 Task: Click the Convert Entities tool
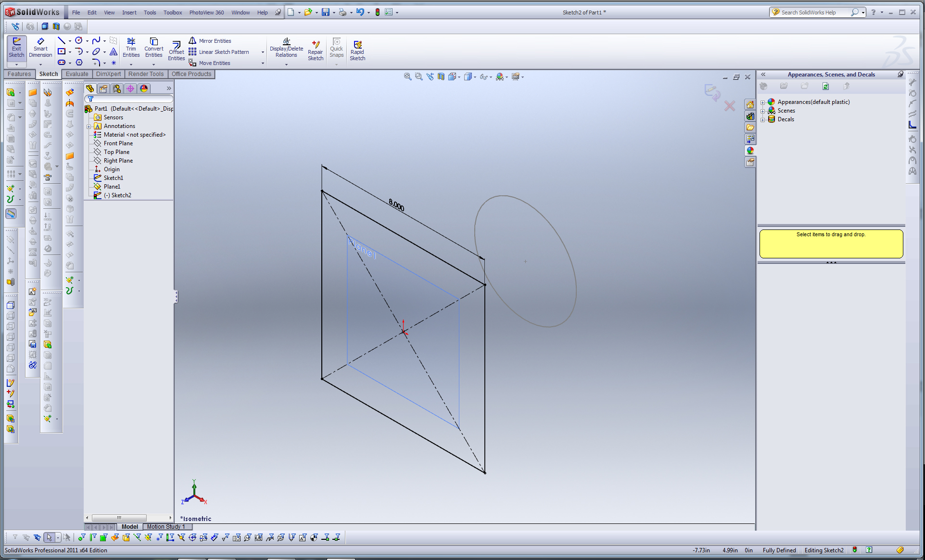coord(154,48)
